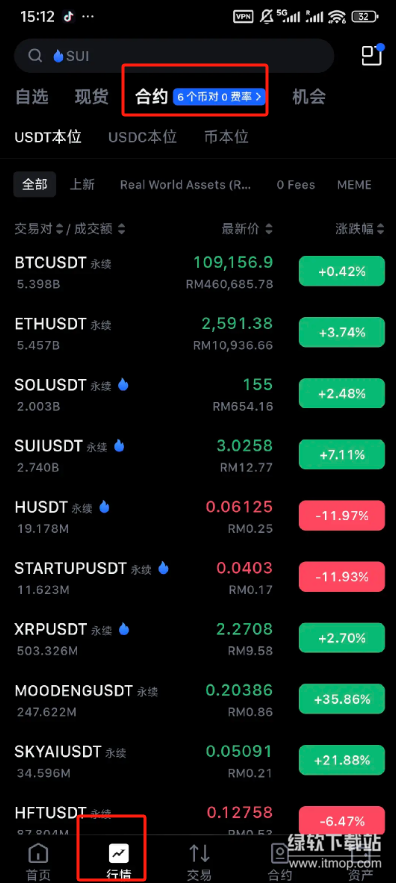This screenshot has height=883, width=396.
Task: Sort list by 交易对 arrows
Action: click(x=59, y=229)
